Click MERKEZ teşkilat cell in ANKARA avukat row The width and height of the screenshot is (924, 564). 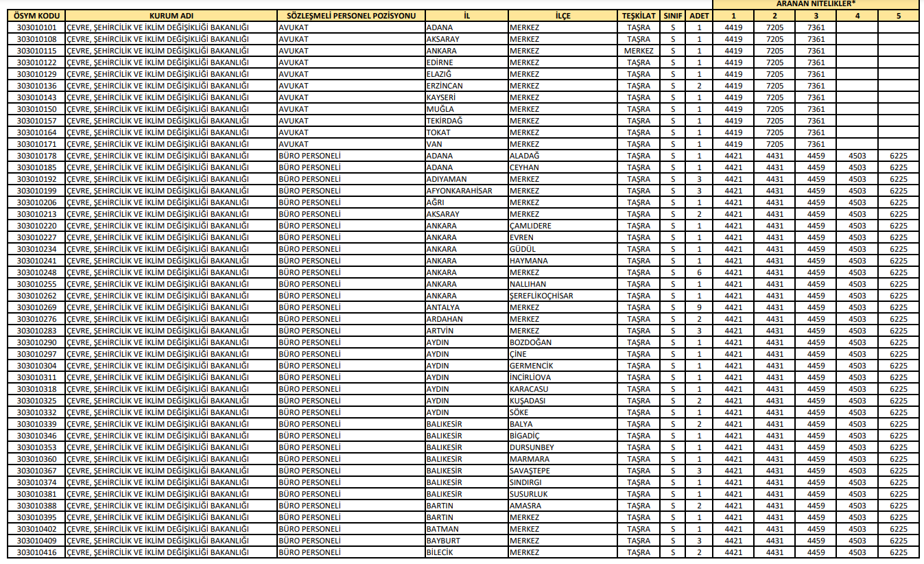point(639,51)
